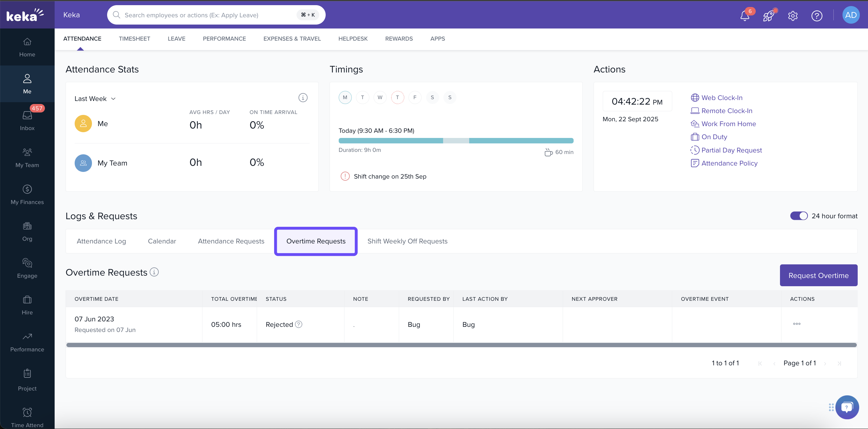868x429 pixels.
Task: Click the help question mark icon
Action: click(816, 15)
